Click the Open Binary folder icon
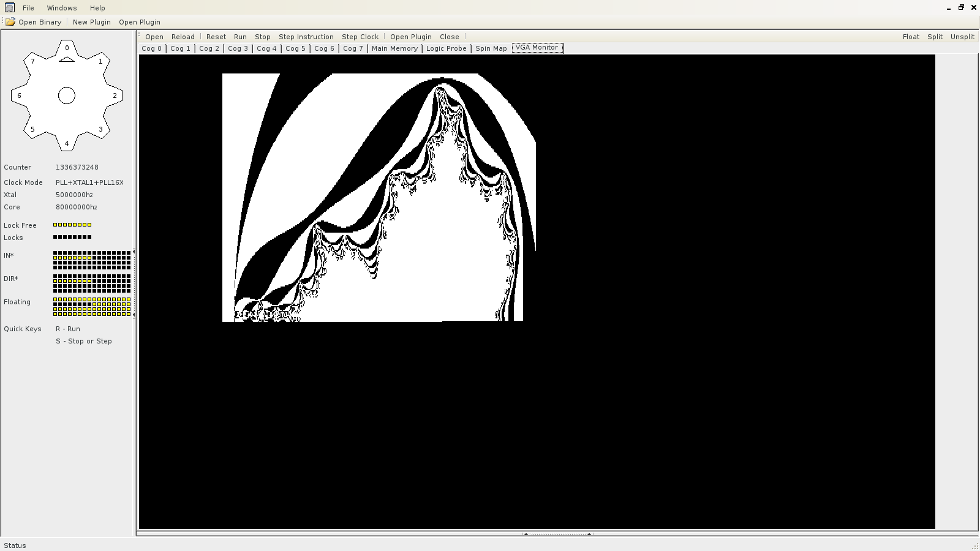Image resolution: width=980 pixels, height=551 pixels. 10,22
